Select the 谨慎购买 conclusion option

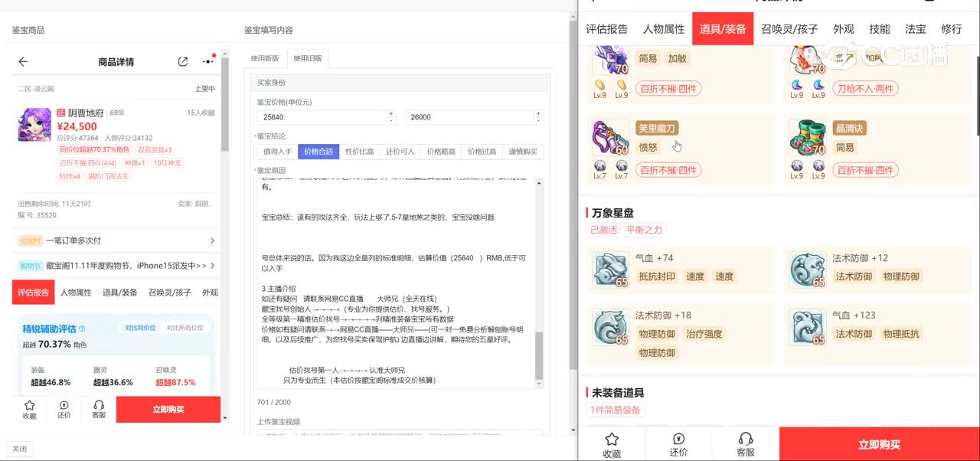[523, 152]
